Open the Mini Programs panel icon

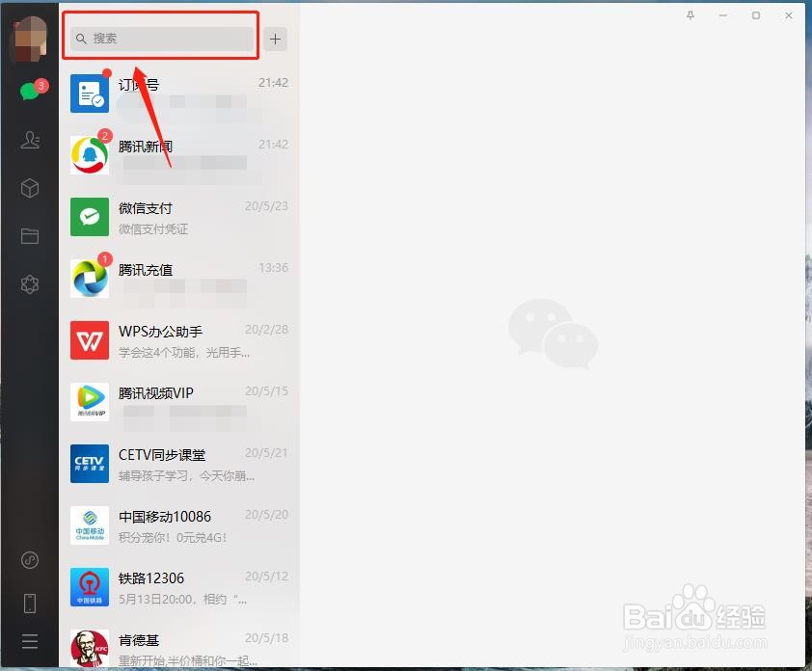click(30, 560)
